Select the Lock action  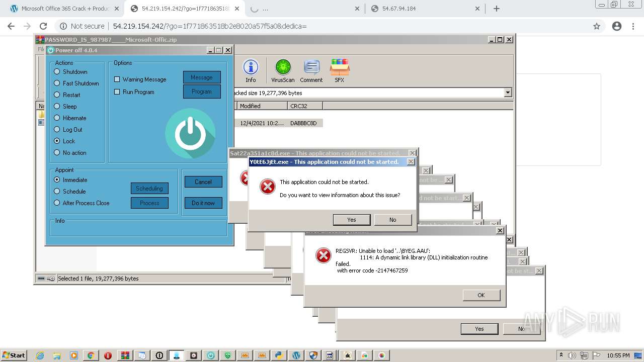(64, 141)
